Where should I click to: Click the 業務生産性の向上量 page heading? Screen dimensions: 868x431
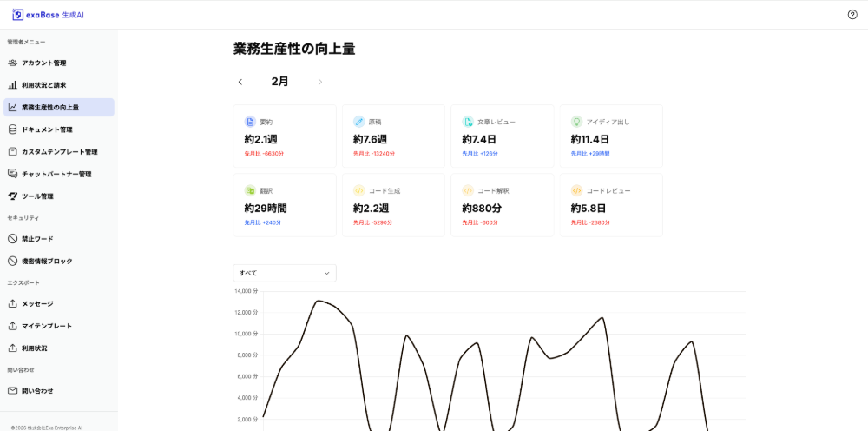294,49
